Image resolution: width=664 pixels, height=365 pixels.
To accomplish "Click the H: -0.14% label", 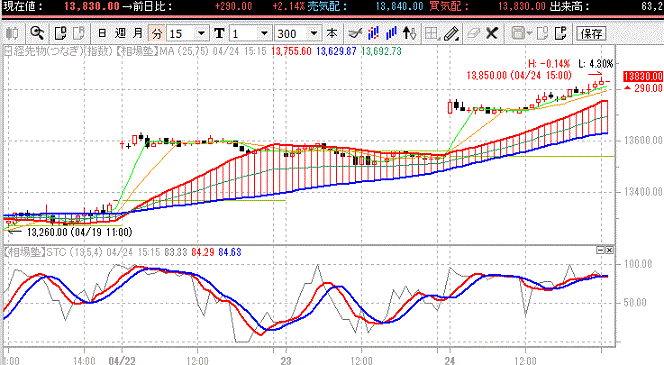I will click(549, 64).
